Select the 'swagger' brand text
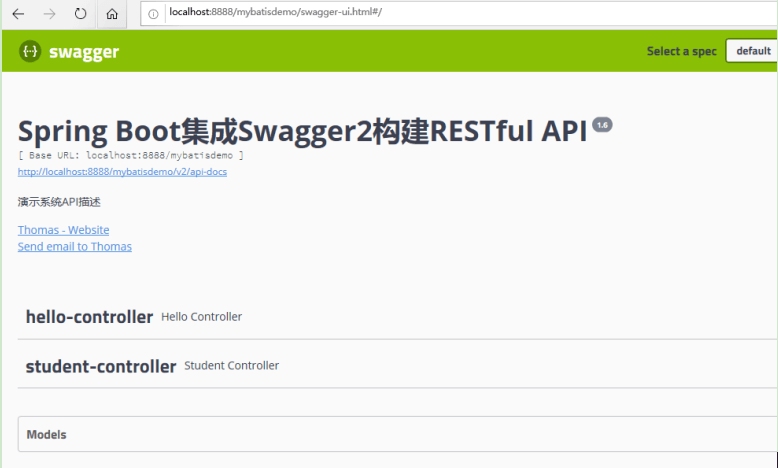Viewport: 778px width, 468px height. pos(84,52)
